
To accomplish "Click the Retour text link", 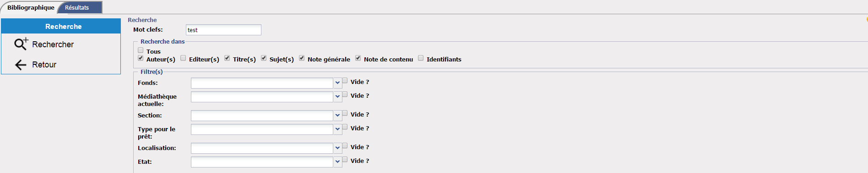I will [x=44, y=65].
